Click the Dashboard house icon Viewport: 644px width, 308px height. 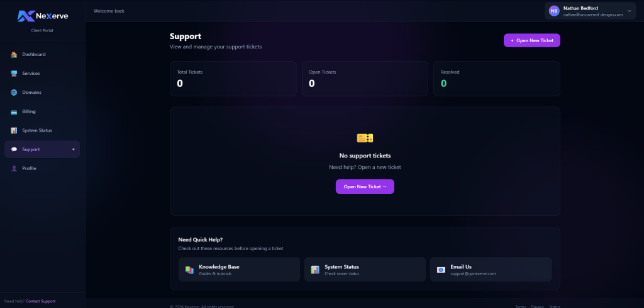pos(14,55)
